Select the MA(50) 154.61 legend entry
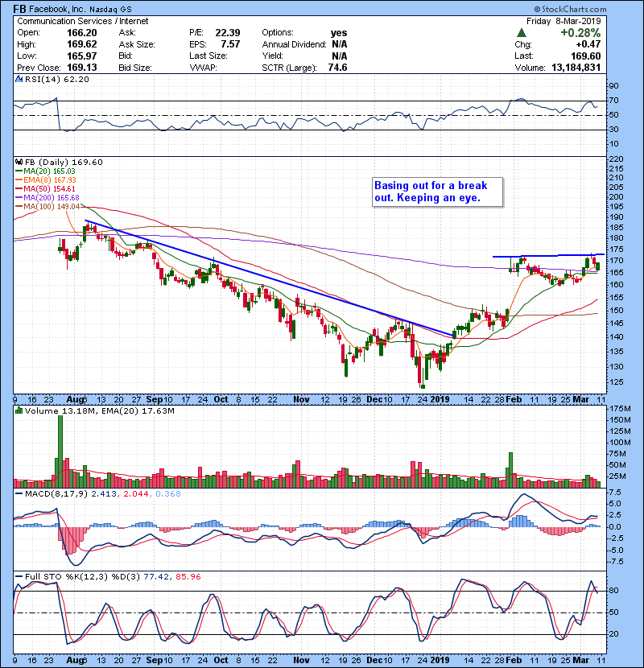This screenshot has height=668, width=644. click(45, 188)
